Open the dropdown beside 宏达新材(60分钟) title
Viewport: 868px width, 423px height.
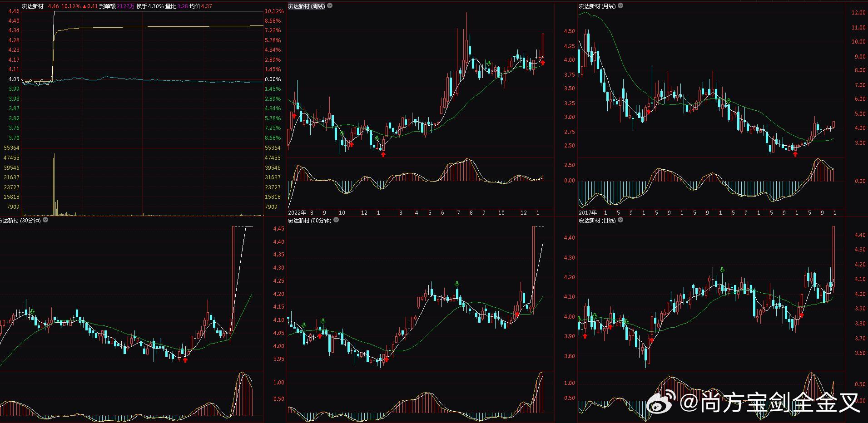click(x=336, y=220)
